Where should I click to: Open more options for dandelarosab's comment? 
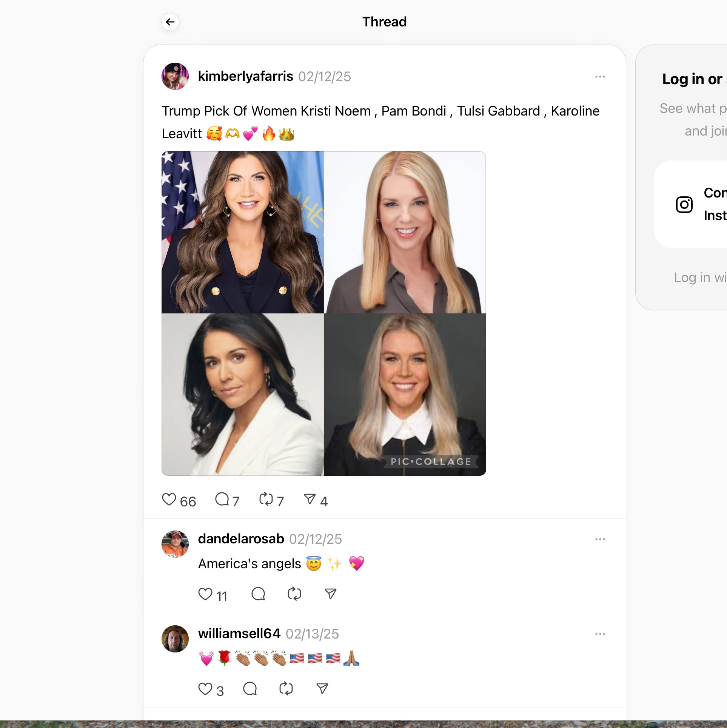tap(600, 539)
